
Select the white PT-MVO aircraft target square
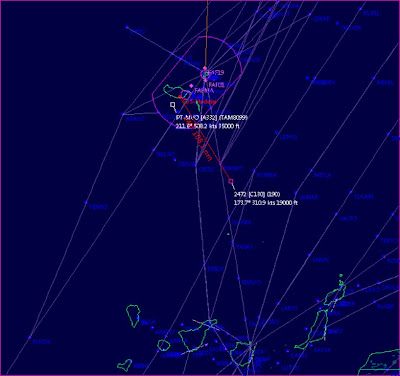(x=172, y=105)
